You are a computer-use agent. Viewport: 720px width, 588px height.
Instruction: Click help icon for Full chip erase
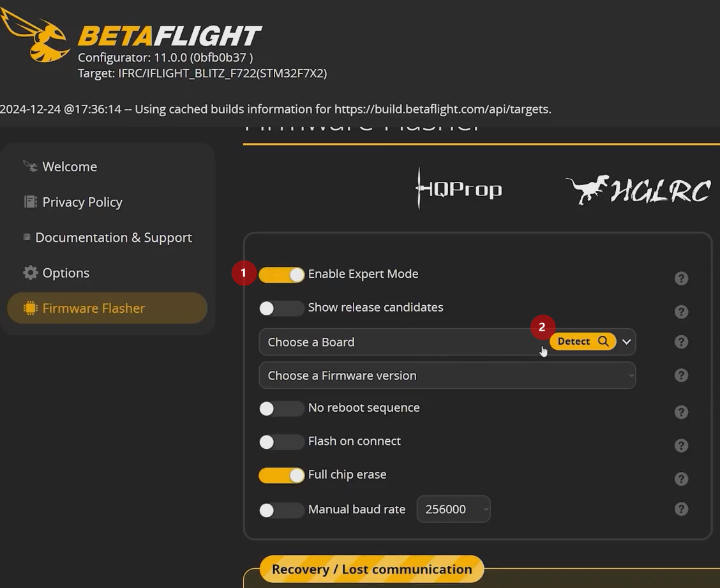click(x=681, y=479)
